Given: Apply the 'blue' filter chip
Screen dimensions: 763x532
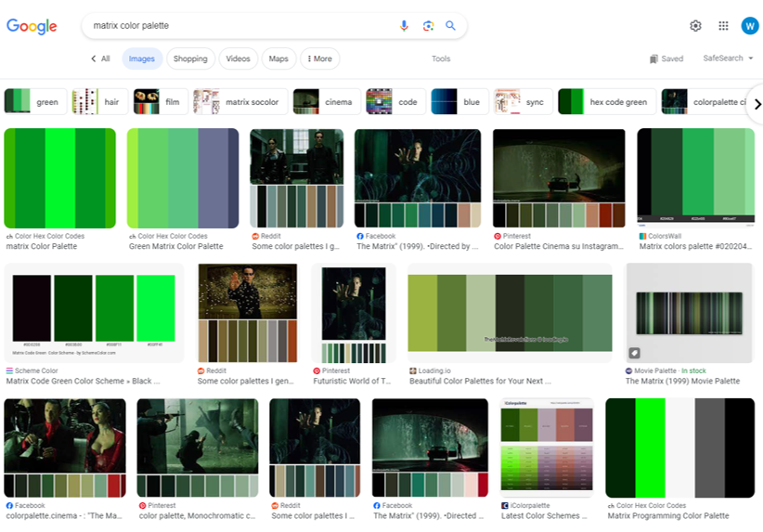Looking at the screenshot, I should (x=458, y=102).
